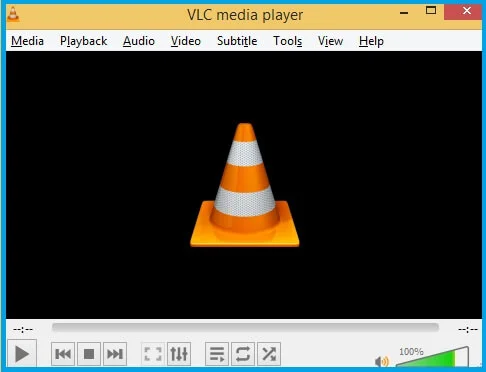Image resolution: width=486 pixels, height=372 pixels.
Task: Start playback with the Play button
Action: click(22, 353)
